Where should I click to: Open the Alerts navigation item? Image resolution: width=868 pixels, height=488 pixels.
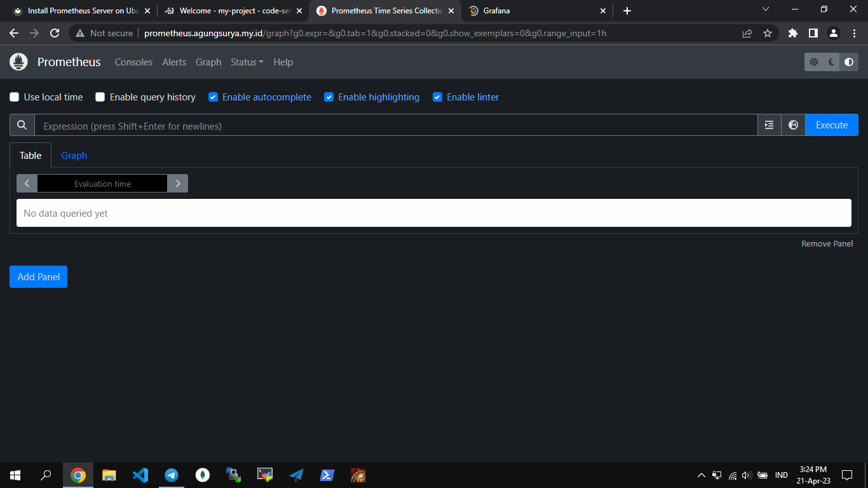(x=174, y=62)
